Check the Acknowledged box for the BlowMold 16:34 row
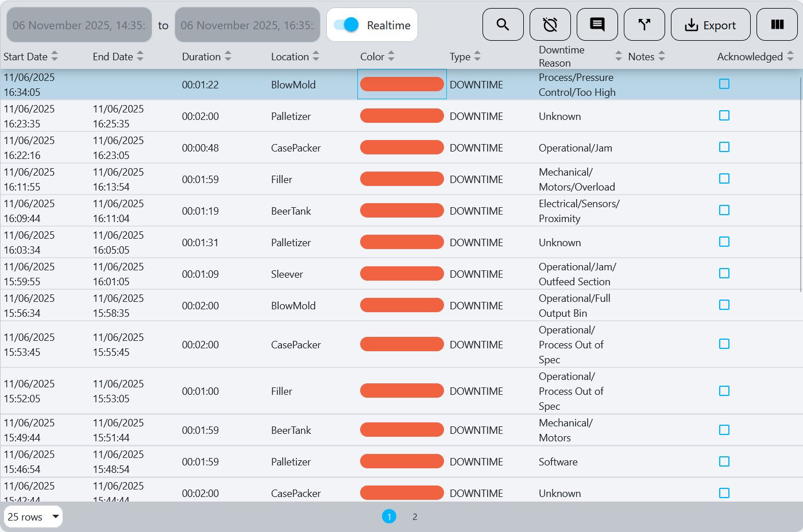Image resolution: width=803 pixels, height=532 pixels. pyautogui.click(x=724, y=83)
